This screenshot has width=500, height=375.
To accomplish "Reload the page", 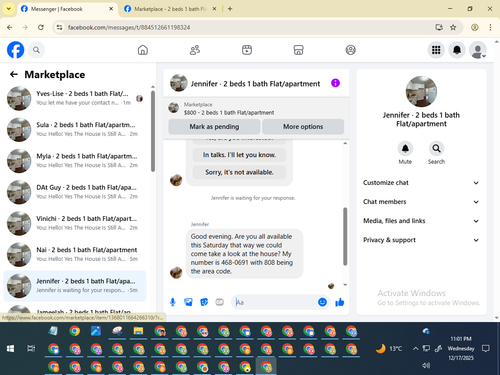I will [x=41, y=27].
